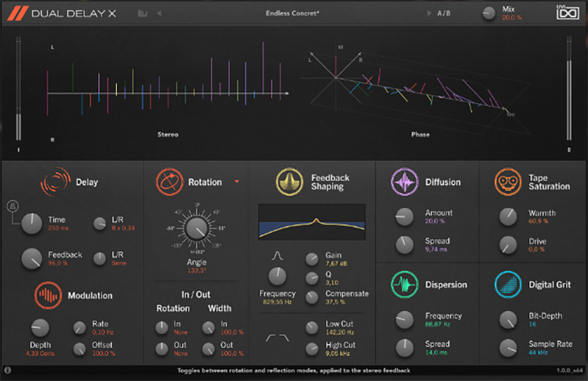Click the Warmth value 60.9 %
The image size is (588, 381).
pos(538,221)
